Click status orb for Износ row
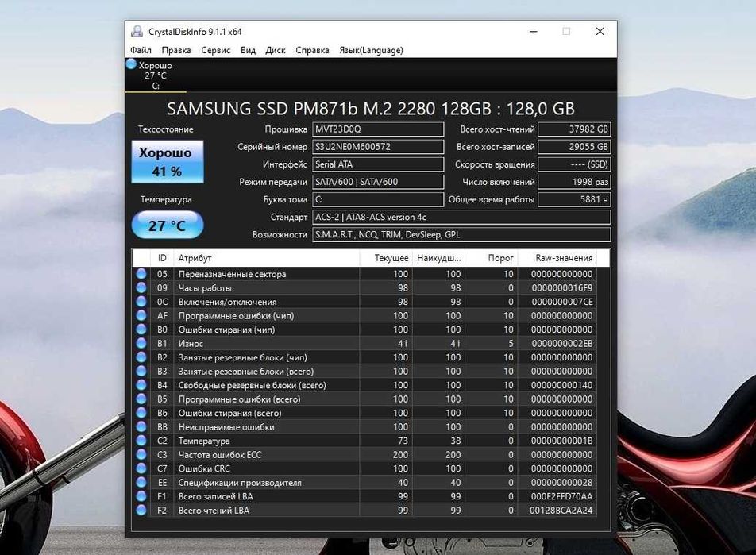This screenshot has height=555, width=756. [x=141, y=343]
